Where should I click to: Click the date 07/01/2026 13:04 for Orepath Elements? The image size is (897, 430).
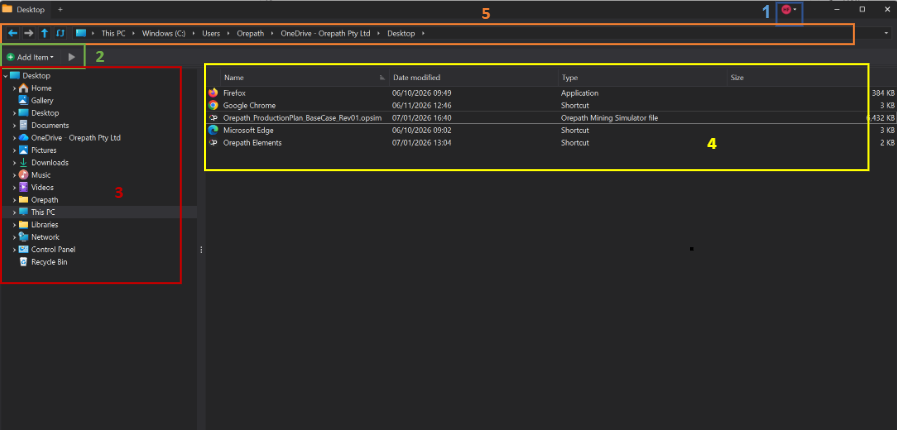coord(422,143)
